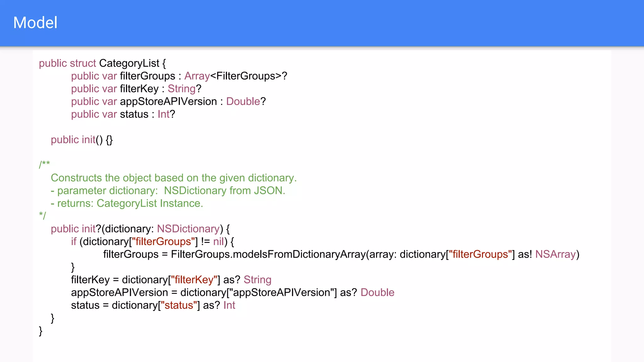Click the 'appStoreAPIVersion = dictionary[...] as? Double' line
644x362 pixels.
pos(232,293)
